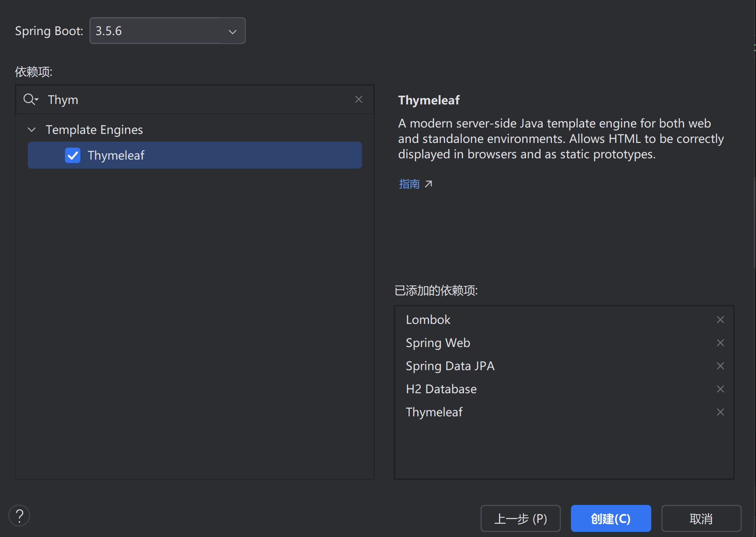Open the Spring Boot version dropdown
756x537 pixels.
point(167,31)
